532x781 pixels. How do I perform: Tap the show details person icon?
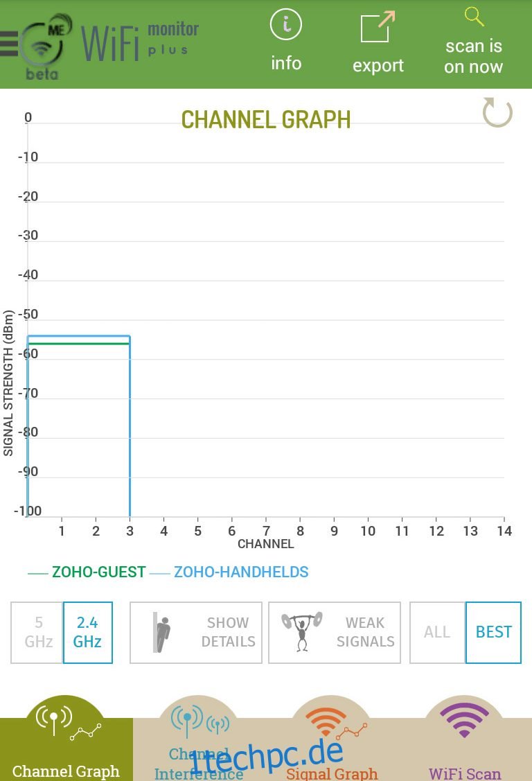pos(161,632)
